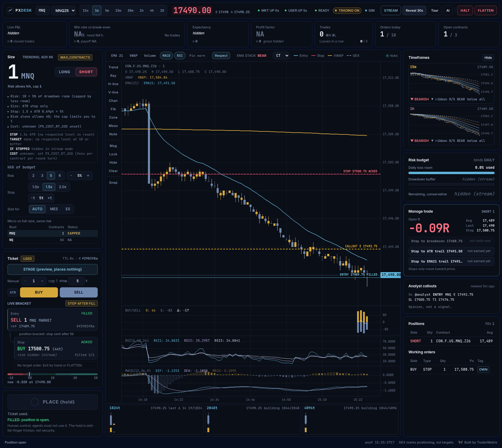Viewport: 502px width, 448px height.
Task: Select the Trend drawing tool
Action: click(113, 67)
